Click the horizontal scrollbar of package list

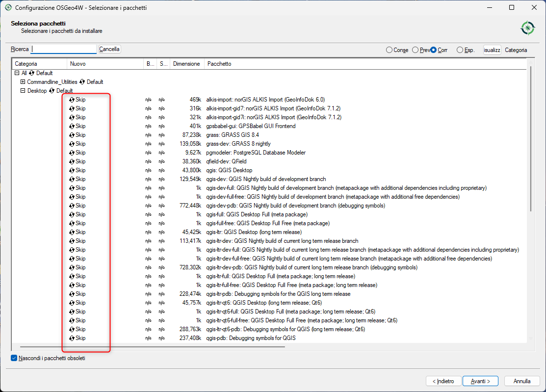[x=153, y=347]
